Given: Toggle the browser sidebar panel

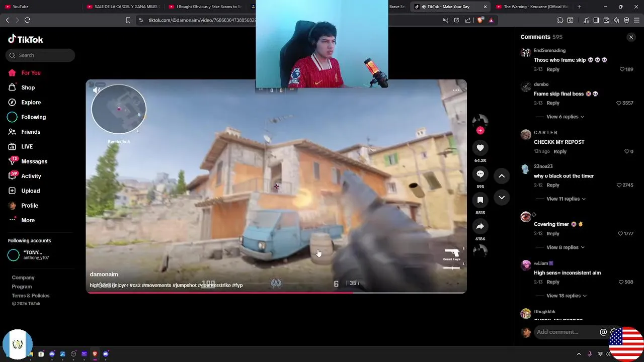Looking at the screenshot, I should (x=596, y=20).
